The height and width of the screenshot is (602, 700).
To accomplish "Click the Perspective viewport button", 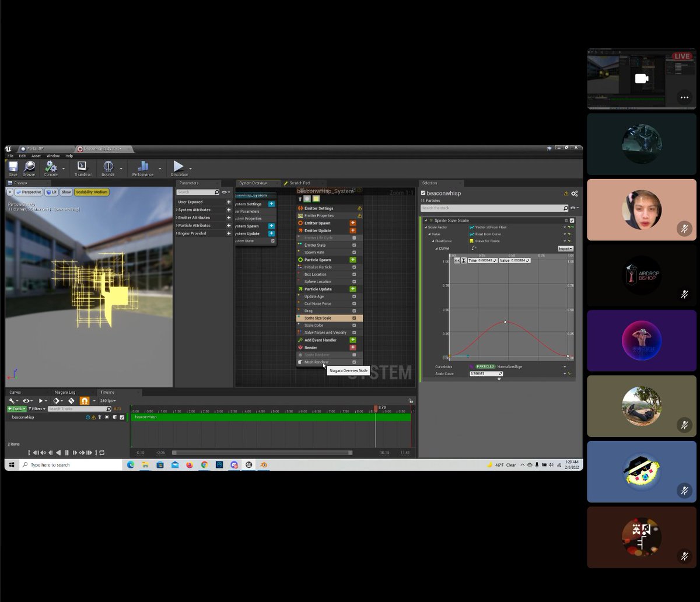I will point(29,192).
